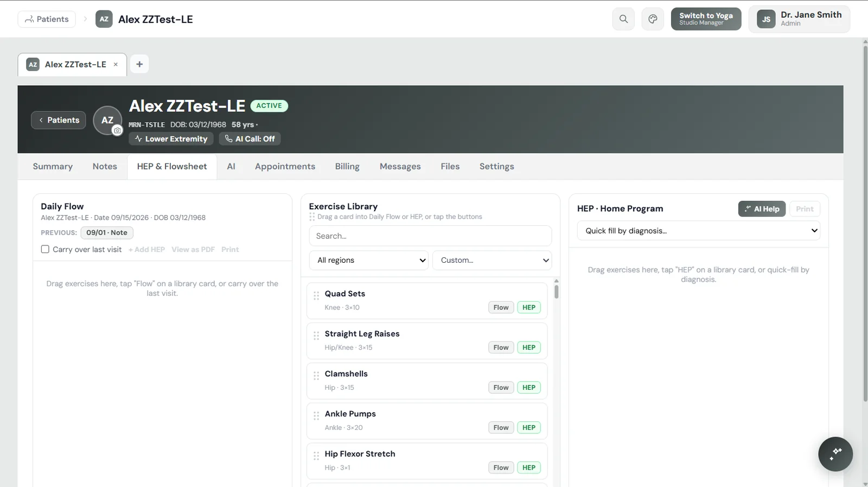Add Straight Leg Raises to Flow
This screenshot has height=487, width=868.
pyautogui.click(x=501, y=347)
